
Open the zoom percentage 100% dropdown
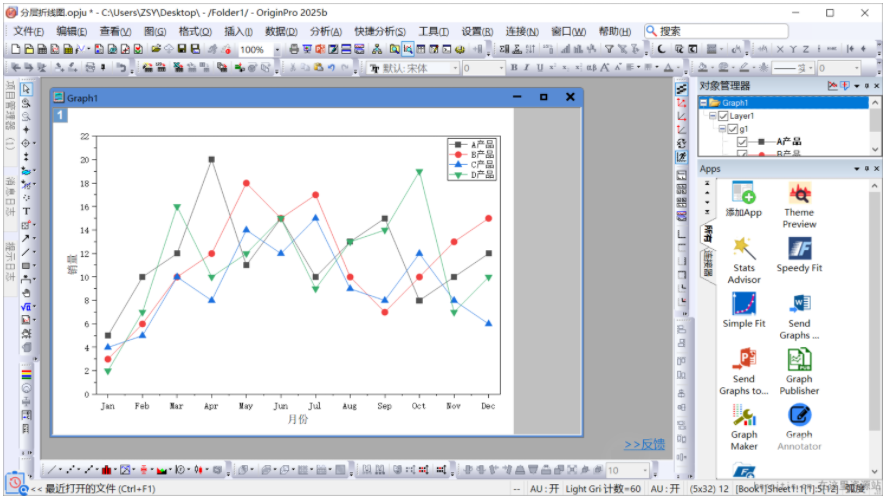[277, 50]
